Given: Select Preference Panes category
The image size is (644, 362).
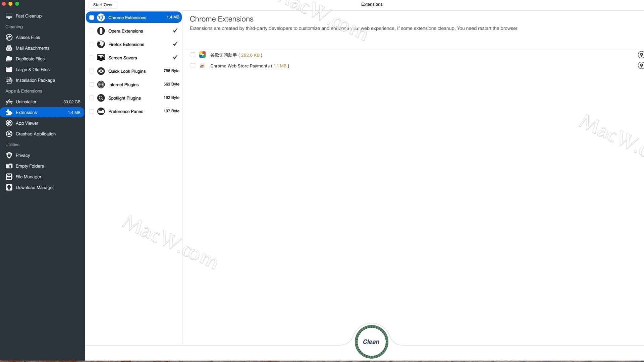Looking at the screenshot, I should click(x=134, y=111).
